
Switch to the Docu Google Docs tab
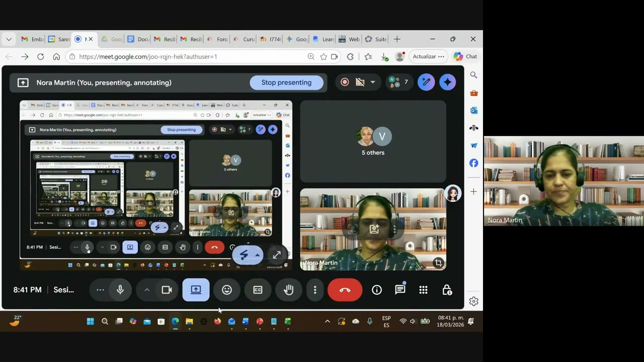pyautogui.click(x=138, y=39)
